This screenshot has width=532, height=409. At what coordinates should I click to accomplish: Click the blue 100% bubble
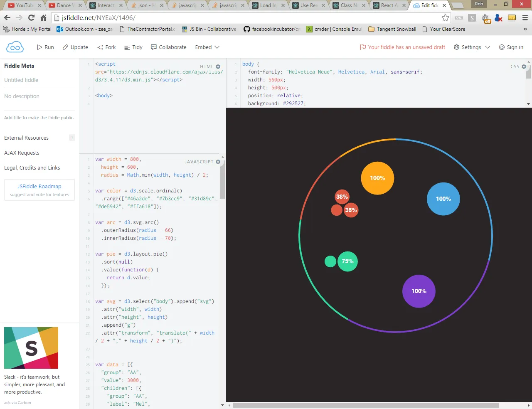(443, 199)
